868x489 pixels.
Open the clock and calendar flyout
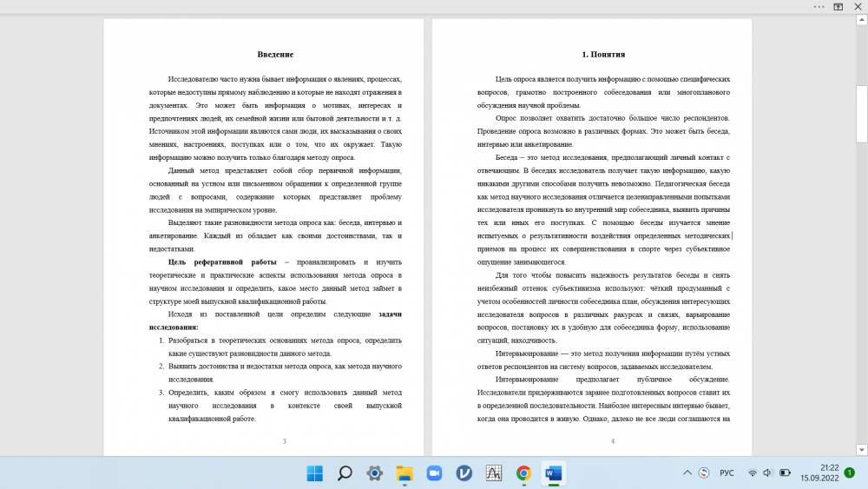pyautogui.click(x=819, y=473)
